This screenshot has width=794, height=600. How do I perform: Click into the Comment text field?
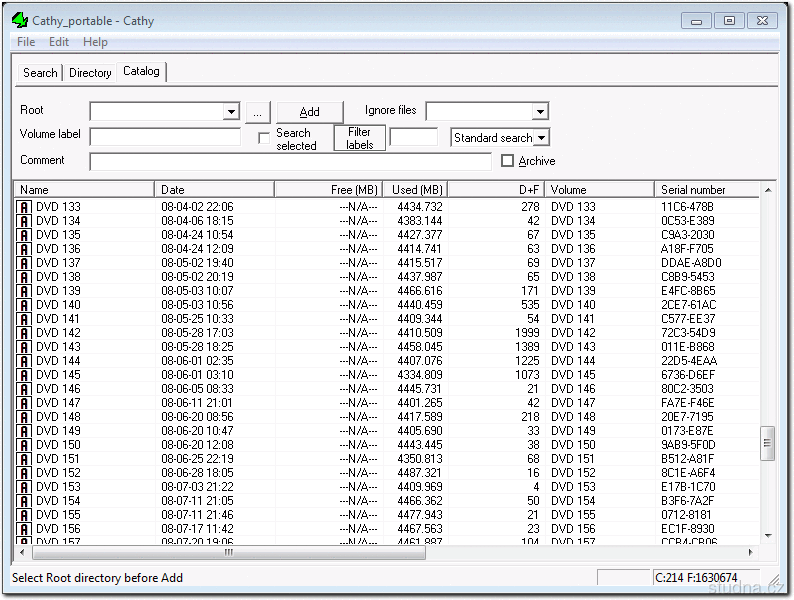290,161
